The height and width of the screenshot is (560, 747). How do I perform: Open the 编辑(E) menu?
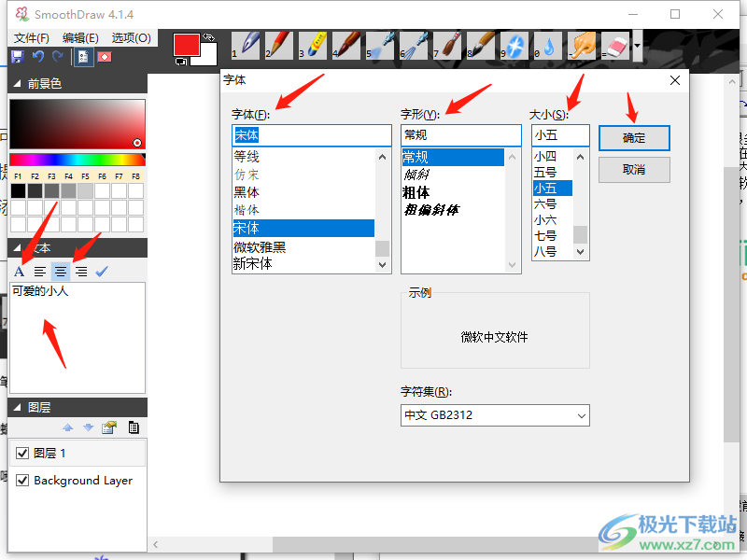tap(80, 38)
